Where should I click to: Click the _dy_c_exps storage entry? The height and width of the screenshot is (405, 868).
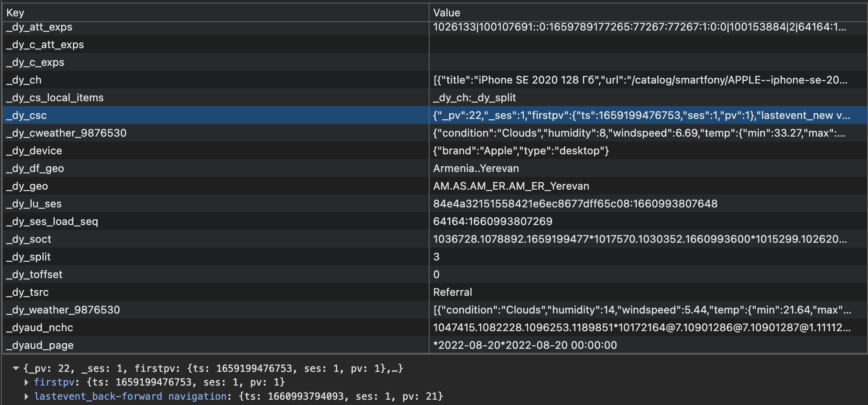(35, 62)
